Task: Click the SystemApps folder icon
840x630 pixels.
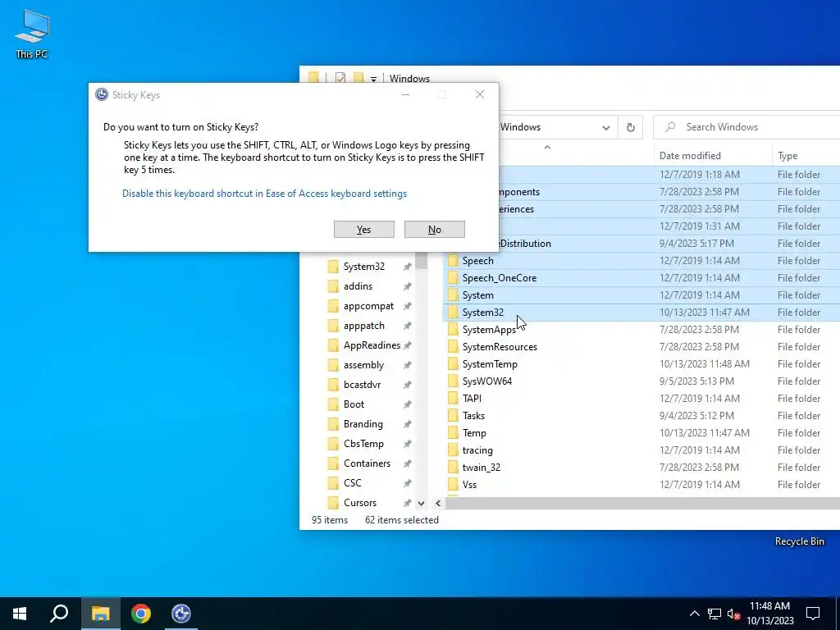Action: click(453, 330)
